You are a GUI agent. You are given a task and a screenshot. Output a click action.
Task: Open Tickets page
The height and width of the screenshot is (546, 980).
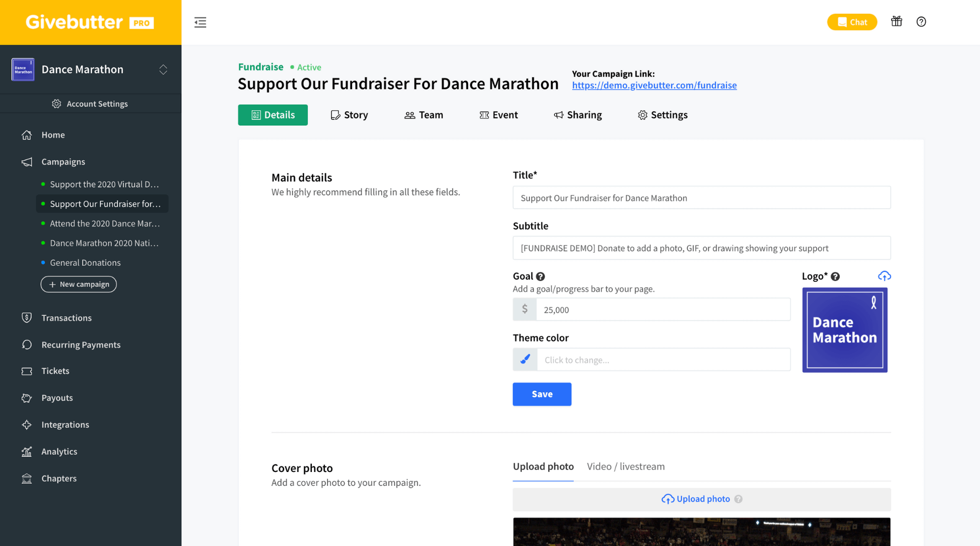(x=55, y=371)
